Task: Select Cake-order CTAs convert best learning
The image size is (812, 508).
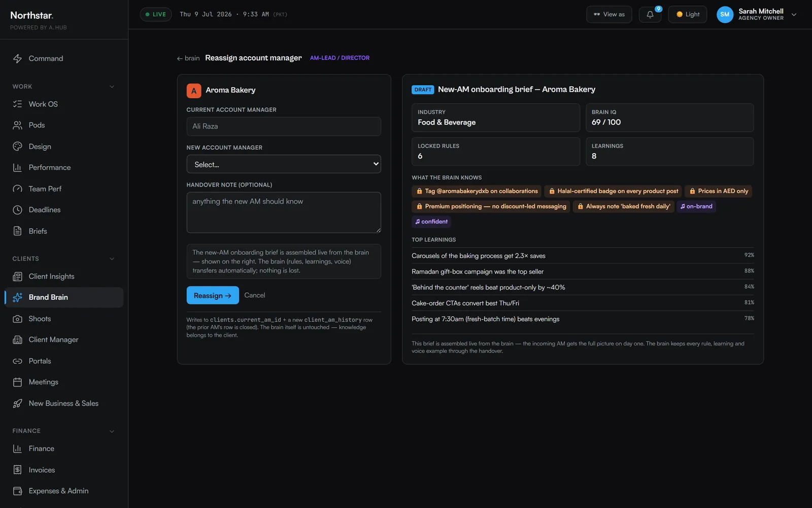Action: (x=583, y=303)
